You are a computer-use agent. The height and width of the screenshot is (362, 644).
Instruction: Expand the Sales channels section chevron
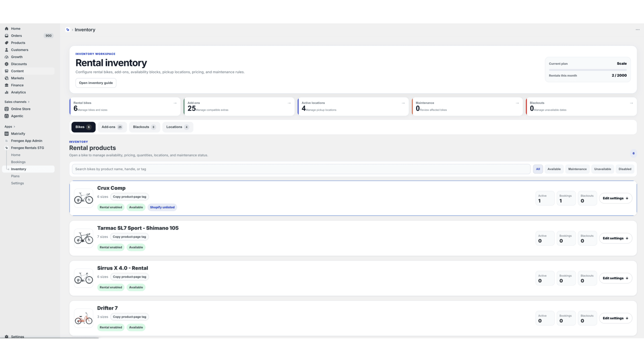point(29,102)
